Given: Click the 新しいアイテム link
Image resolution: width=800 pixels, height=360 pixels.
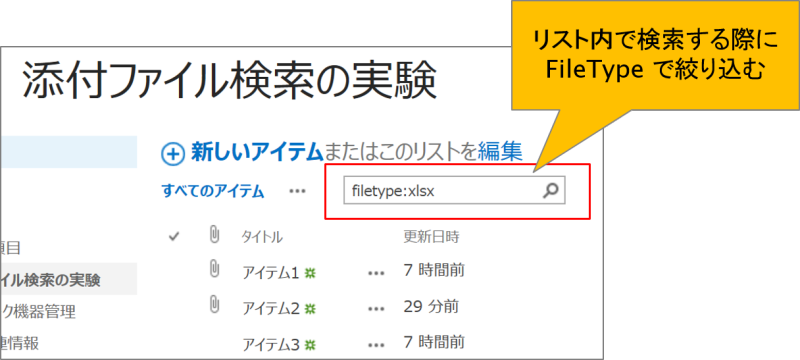Looking at the screenshot, I should coord(257,152).
